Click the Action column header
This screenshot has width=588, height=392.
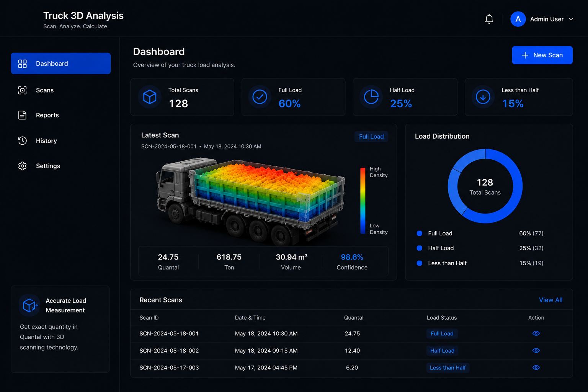coord(536,318)
